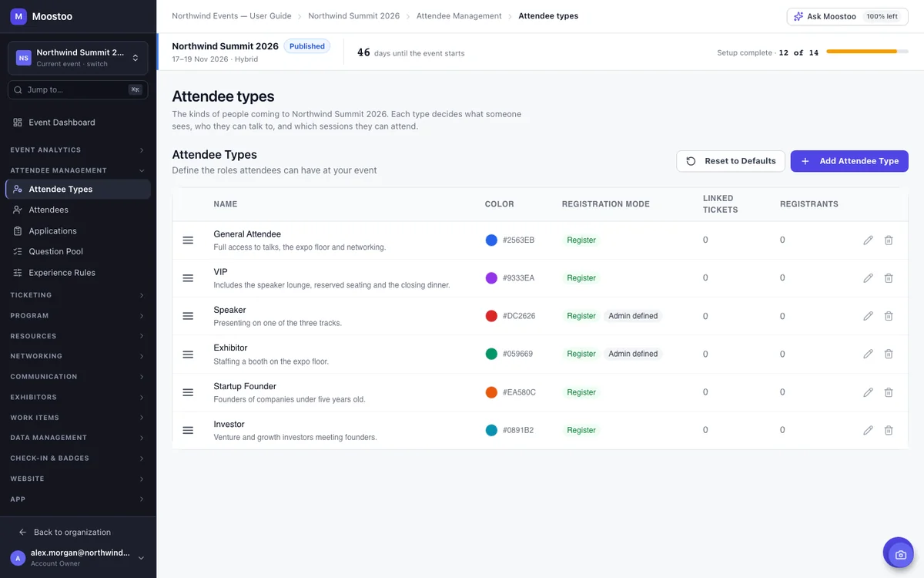Expand the Data Management section
The height and width of the screenshot is (578, 924).
[x=78, y=438]
